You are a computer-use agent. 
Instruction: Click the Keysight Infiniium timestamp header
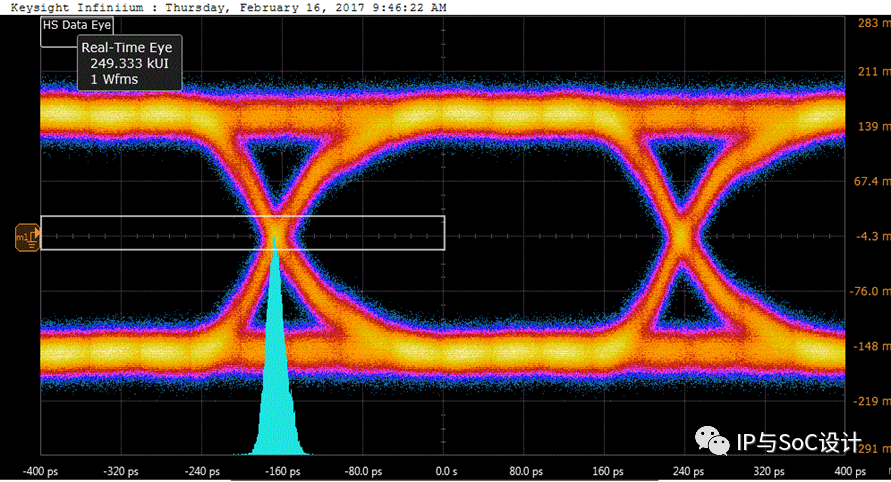click(x=228, y=7)
